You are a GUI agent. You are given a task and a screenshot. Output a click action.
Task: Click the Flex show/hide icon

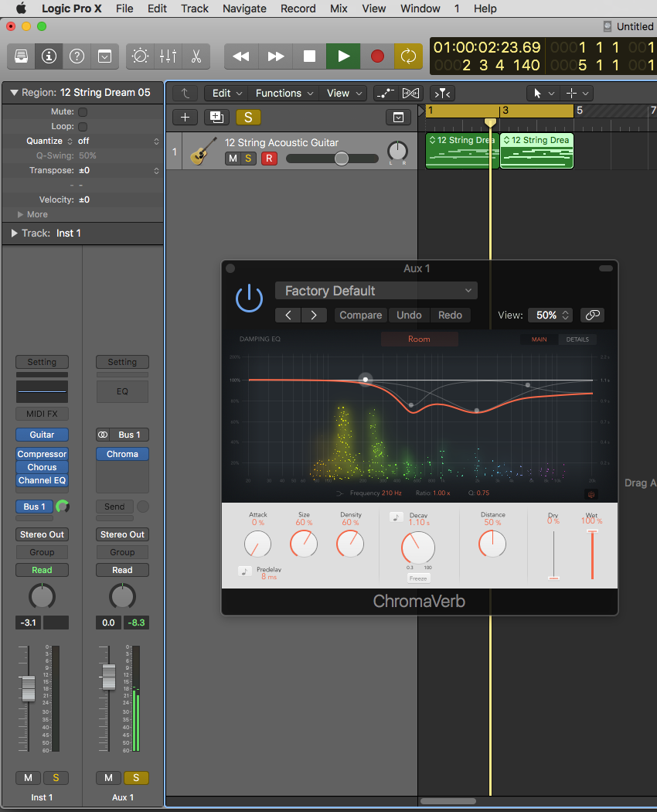(410, 94)
